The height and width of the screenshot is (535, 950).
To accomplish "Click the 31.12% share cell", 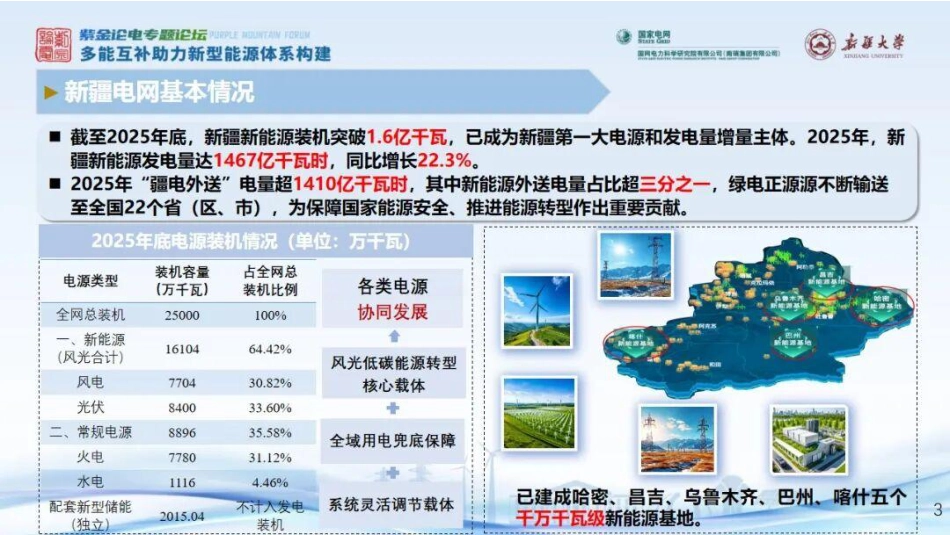I will 270,458.
